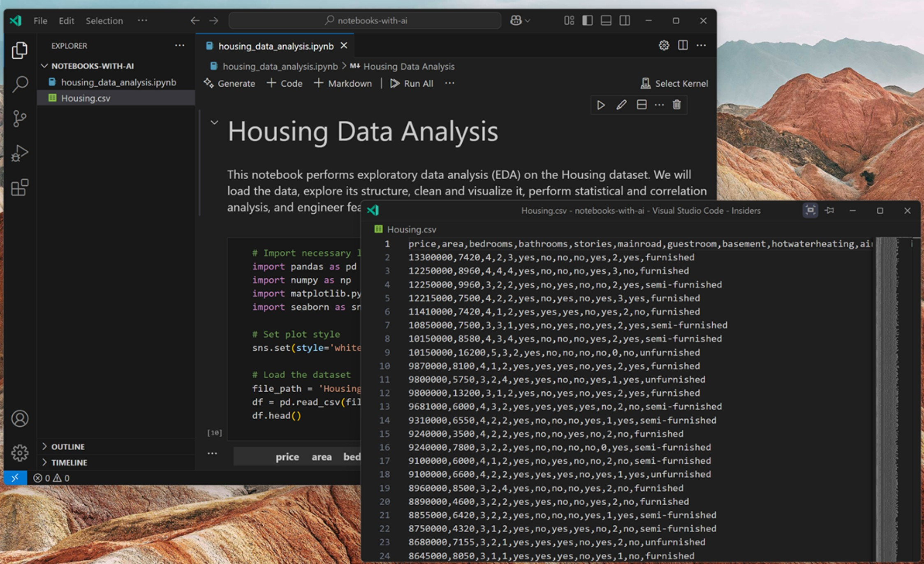This screenshot has width=924, height=564.
Task: Add a Code cell
Action: pos(285,83)
